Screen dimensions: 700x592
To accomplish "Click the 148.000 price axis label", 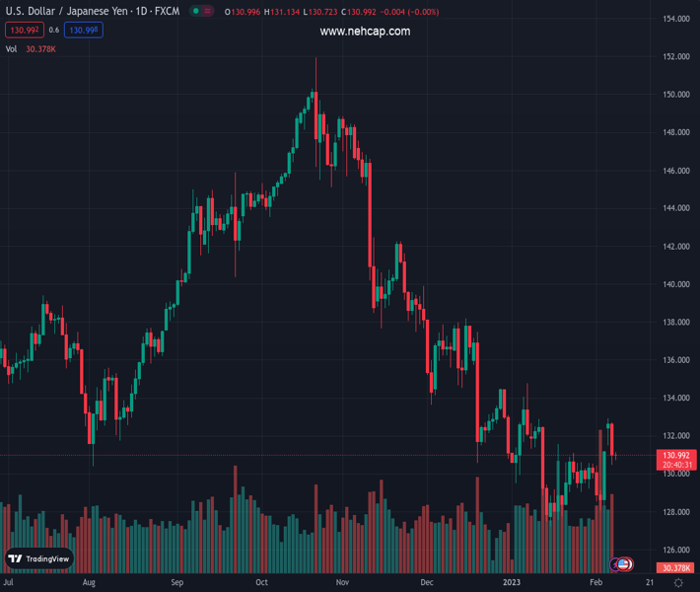I will coord(676,132).
